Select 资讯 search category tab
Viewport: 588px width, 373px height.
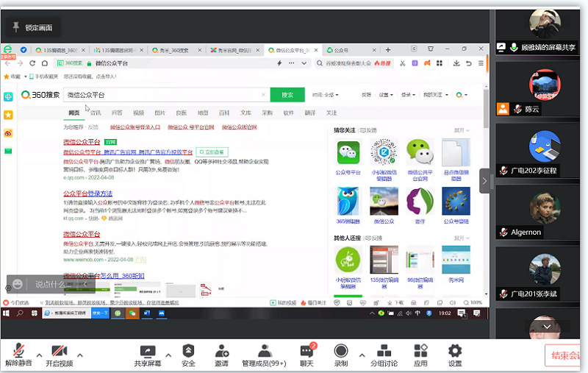(96, 113)
